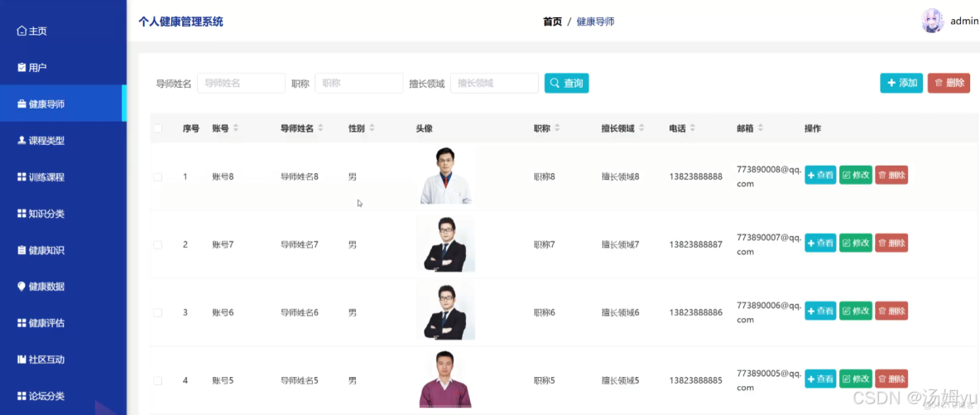Open 健康数据 sidebar item
The image size is (980, 415).
[63, 287]
